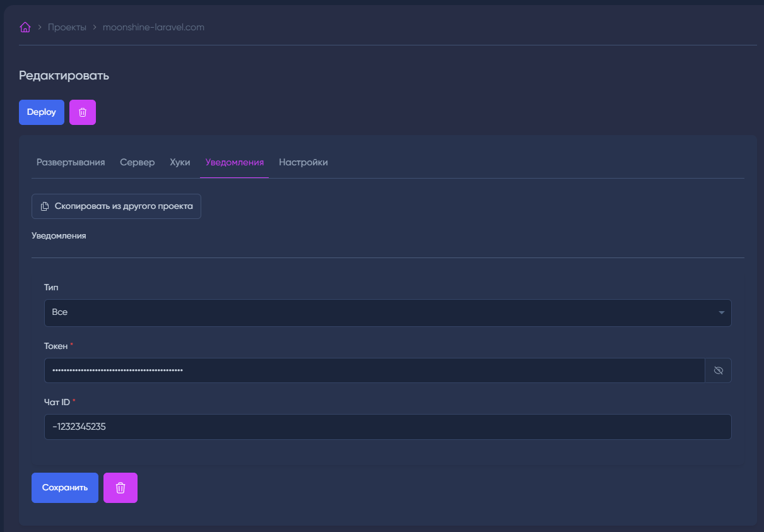The image size is (764, 532).
Task: Click the Чат ID field with -1232345235
Action: [387, 427]
